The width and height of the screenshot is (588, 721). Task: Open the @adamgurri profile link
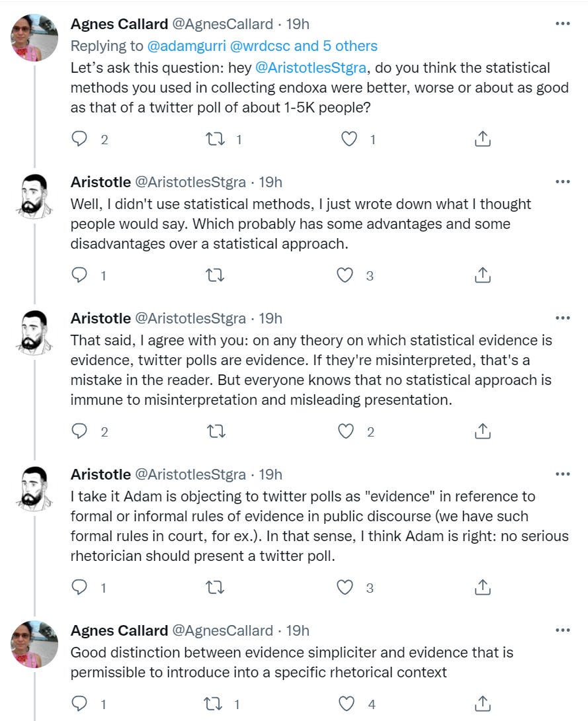(x=187, y=46)
